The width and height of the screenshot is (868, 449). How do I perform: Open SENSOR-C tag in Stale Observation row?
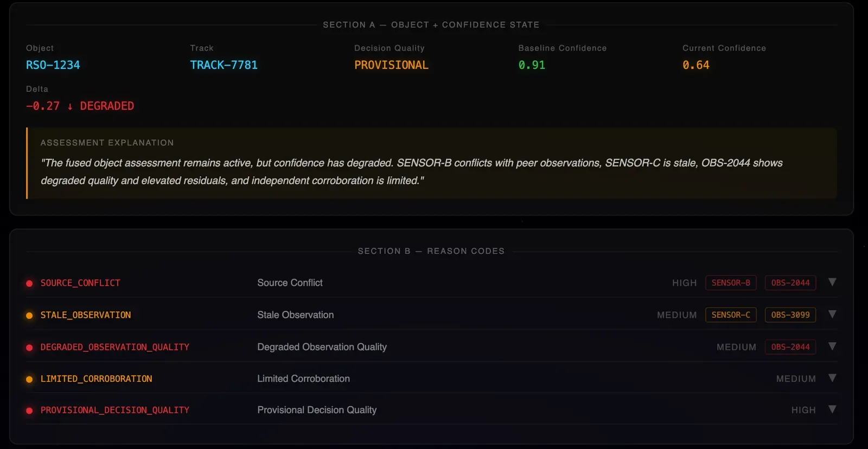click(x=731, y=315)
